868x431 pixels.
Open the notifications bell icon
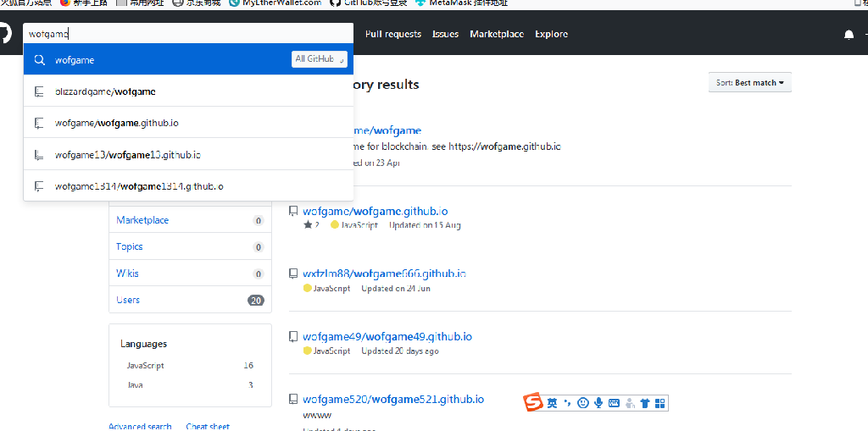[849, 35]
